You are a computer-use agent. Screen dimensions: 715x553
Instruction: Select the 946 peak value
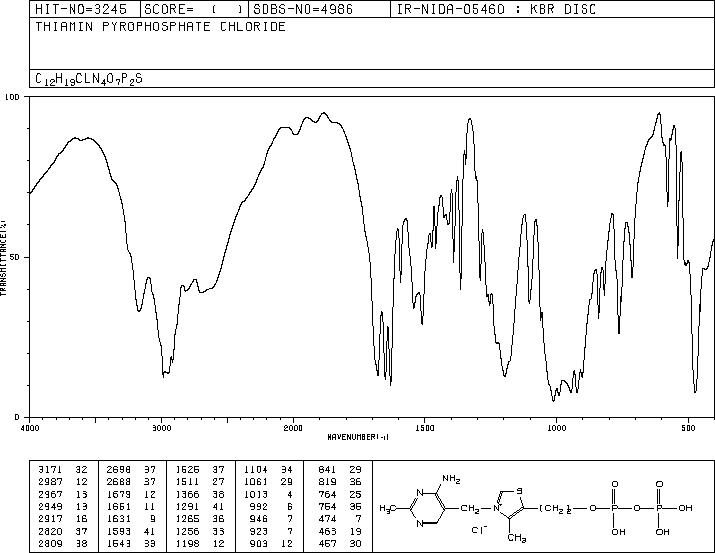click(259, 519)
